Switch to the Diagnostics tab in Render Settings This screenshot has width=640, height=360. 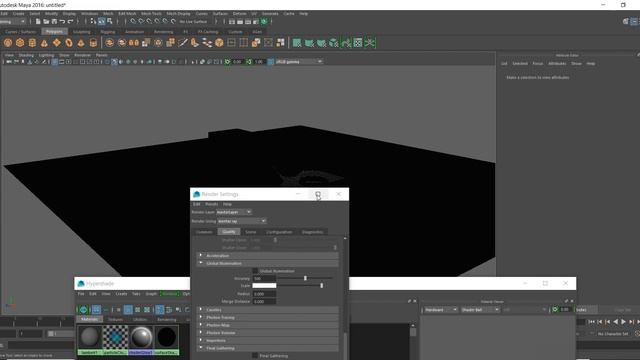tap(313, 232)
